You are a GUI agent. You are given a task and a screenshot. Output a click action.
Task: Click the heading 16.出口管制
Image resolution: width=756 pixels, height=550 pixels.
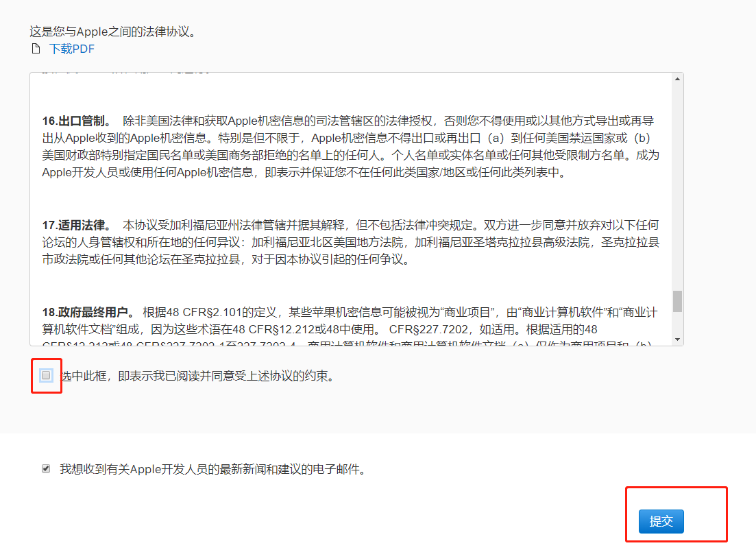[x=75, y=121]
